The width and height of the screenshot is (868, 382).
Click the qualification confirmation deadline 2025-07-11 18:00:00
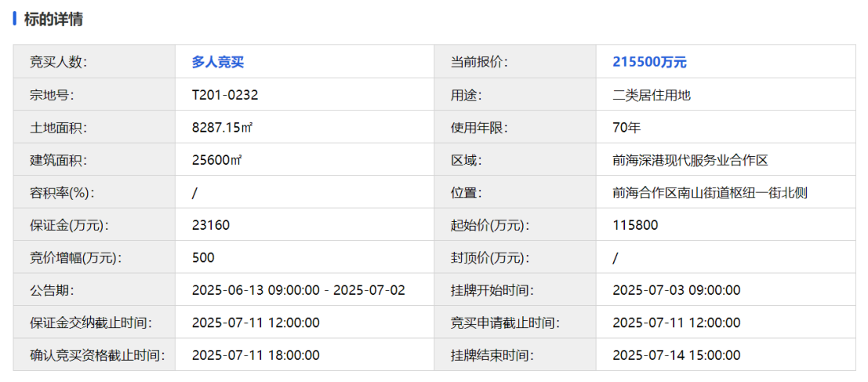click(x=256, y=355)
